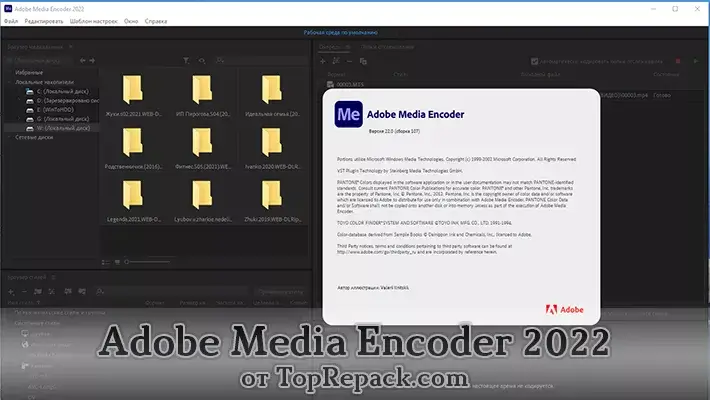Select the Zhuki.2019.WEB-DLRip folder
Viewport: 710px width, 400px height.
[x=272, y=201]
